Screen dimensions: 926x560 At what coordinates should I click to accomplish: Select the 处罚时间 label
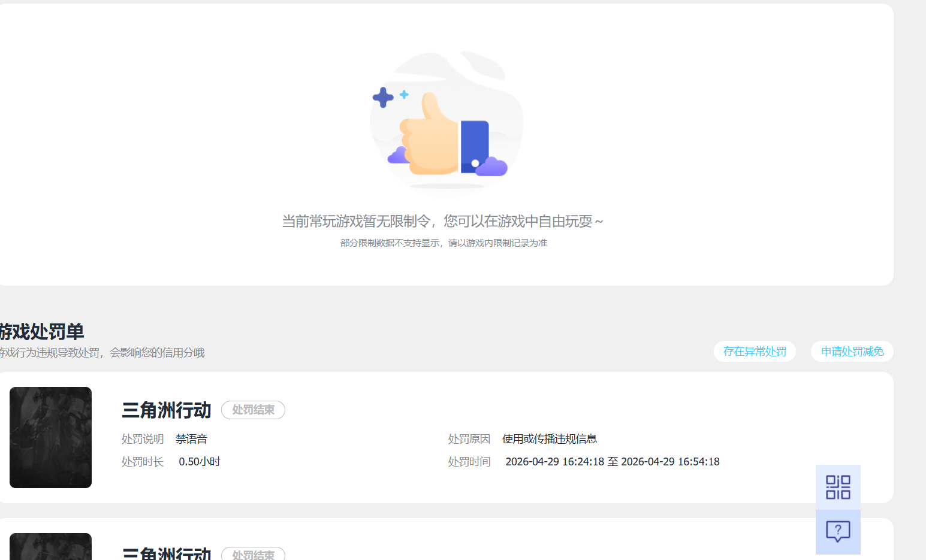tap(469, 462)
